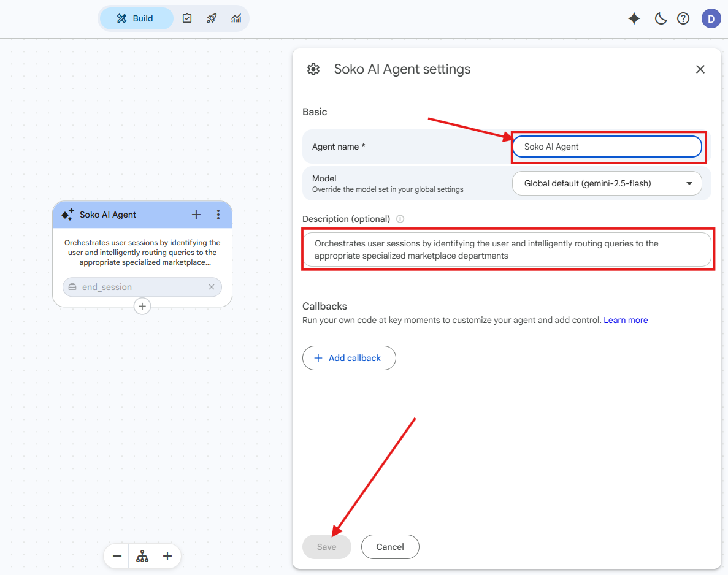Open the D account avatar
The height and width of the screenshot is (575, 728).
click(711, 18)
